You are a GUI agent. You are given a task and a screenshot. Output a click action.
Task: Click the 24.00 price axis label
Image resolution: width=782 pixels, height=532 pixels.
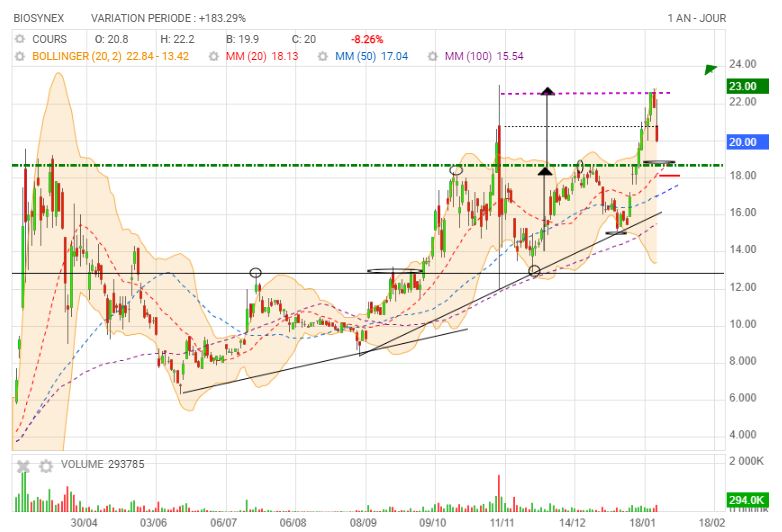(743, 64)
